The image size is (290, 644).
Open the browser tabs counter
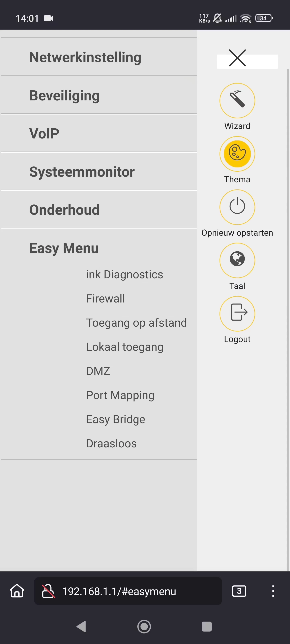click(239, 591)
